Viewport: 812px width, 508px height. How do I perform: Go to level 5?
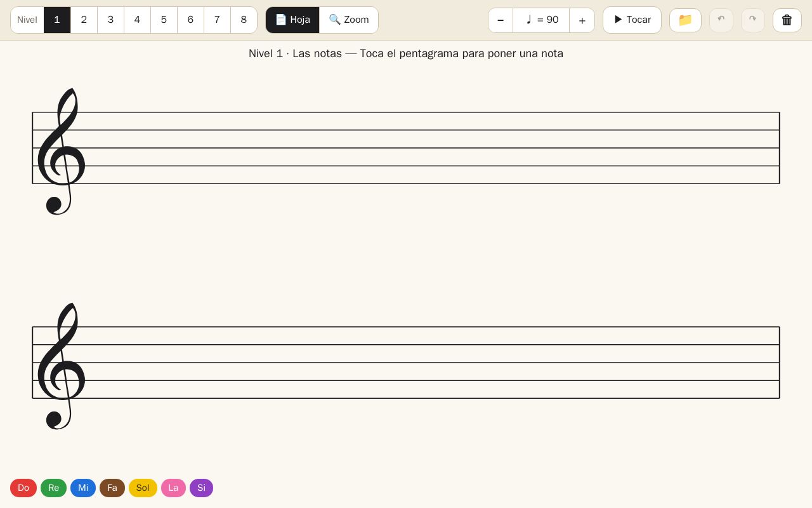[164, 20]
